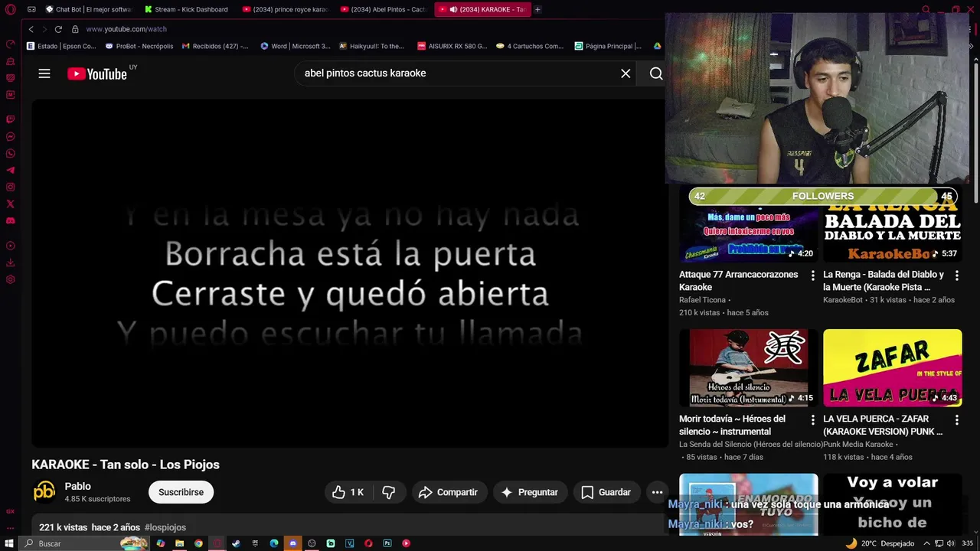
Task: Open the 20°C Despejado weather widget
Action: click(x=881, y=543)
